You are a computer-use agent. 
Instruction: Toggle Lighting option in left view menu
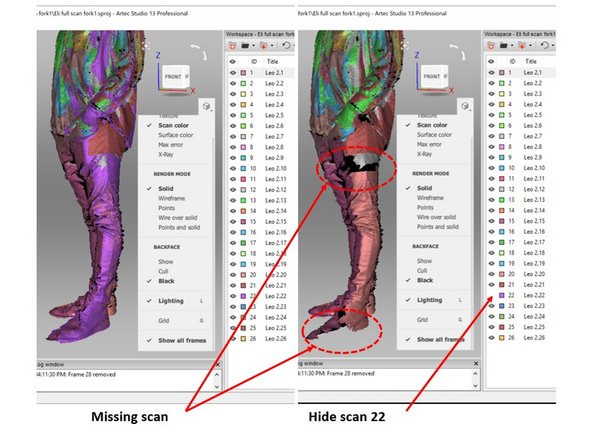(x=171, y=301)
